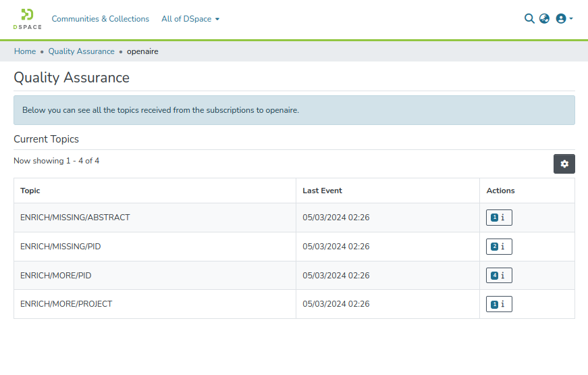Select the ENRICH/MISSING/ABSTRACT topic cell

(75, 218)
